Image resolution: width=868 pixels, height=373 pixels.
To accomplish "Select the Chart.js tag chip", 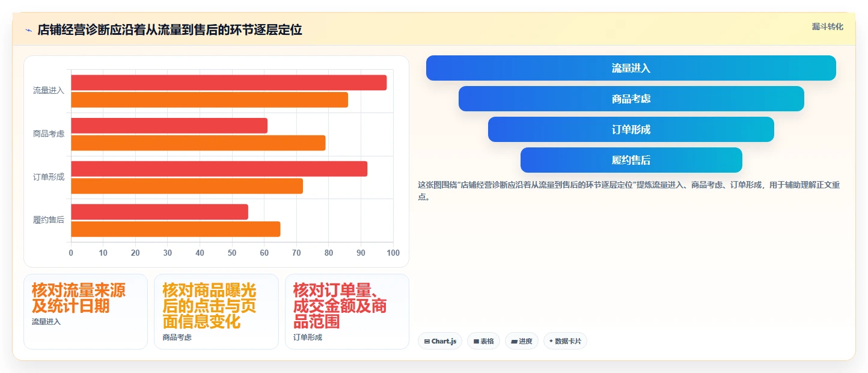I will (440, 341).
